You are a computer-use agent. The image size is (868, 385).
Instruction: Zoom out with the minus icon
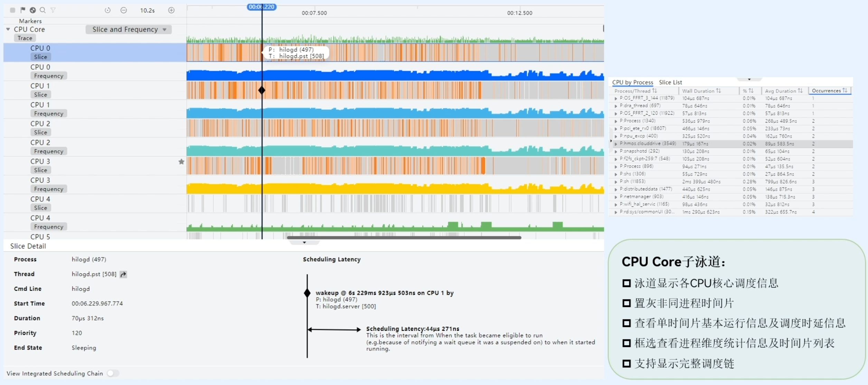click(x=123, y=10)
